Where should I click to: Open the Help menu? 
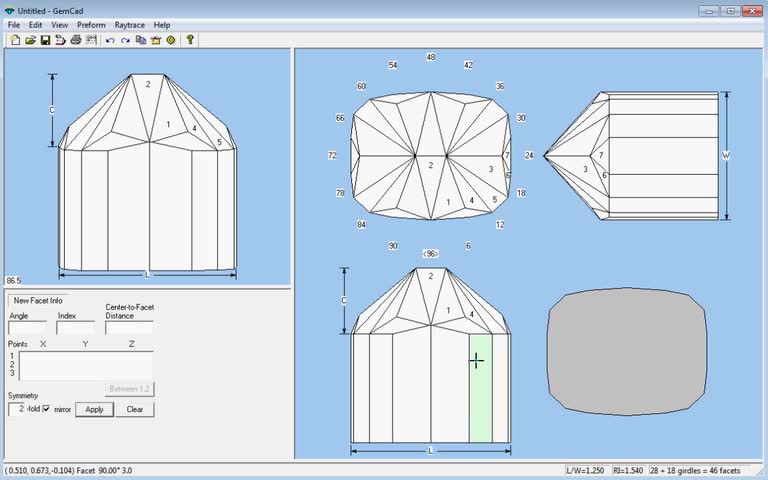pyautogui.click(x=162, y=25)
